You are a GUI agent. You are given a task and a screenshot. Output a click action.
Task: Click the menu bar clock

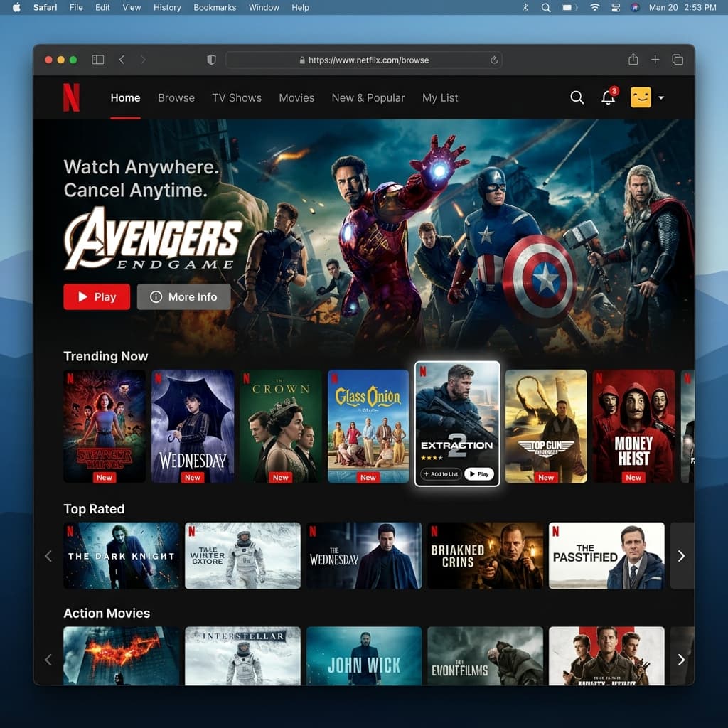[x=682, y=7]
